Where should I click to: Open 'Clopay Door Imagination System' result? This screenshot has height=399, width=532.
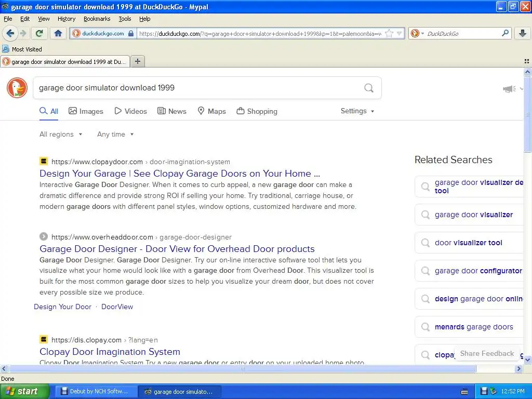110,352
